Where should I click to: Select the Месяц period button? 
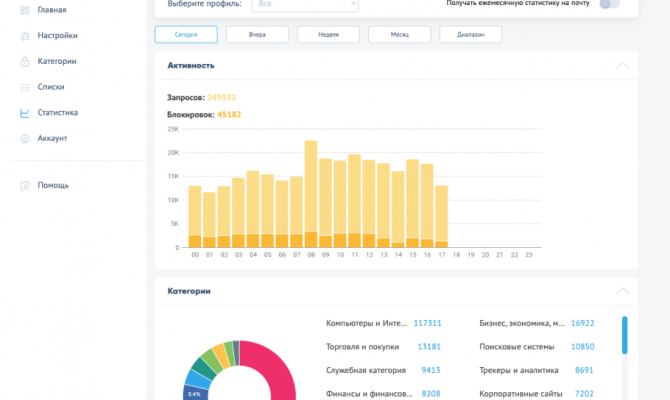click(400, 35)
